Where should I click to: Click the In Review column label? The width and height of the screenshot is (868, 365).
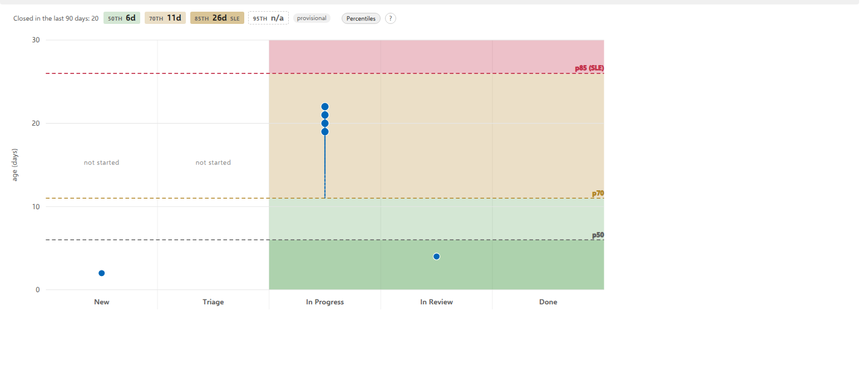437,302
